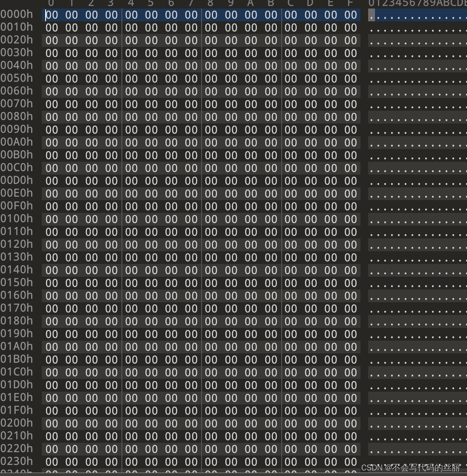The height and width of the screenshot is (476, 467).
Task: Select row address 0210h
Action: tap(17, 436)
